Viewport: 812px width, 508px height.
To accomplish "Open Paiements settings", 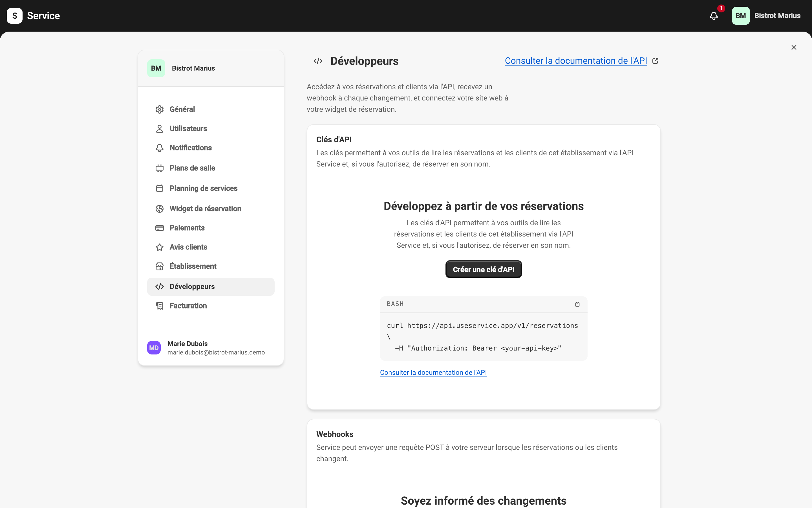I will [211, 228].
